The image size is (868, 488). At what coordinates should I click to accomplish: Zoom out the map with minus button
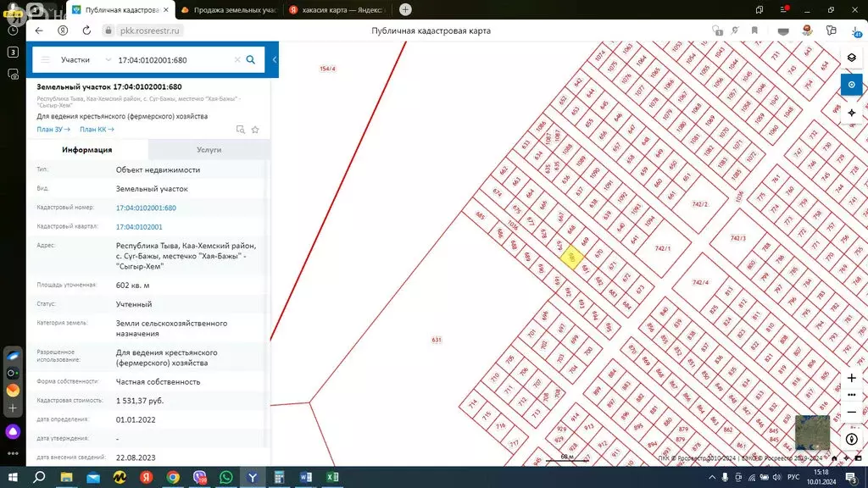(x=851, y=413)
